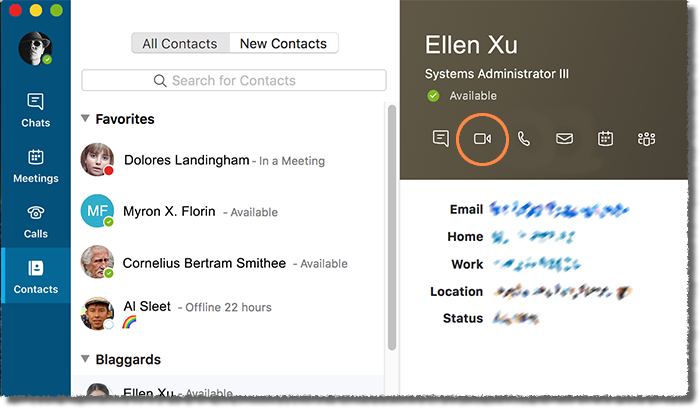The width and height of the screenshot is (700, 411).
Task: Collapse the Blaggards group
Action: point(86,359)
